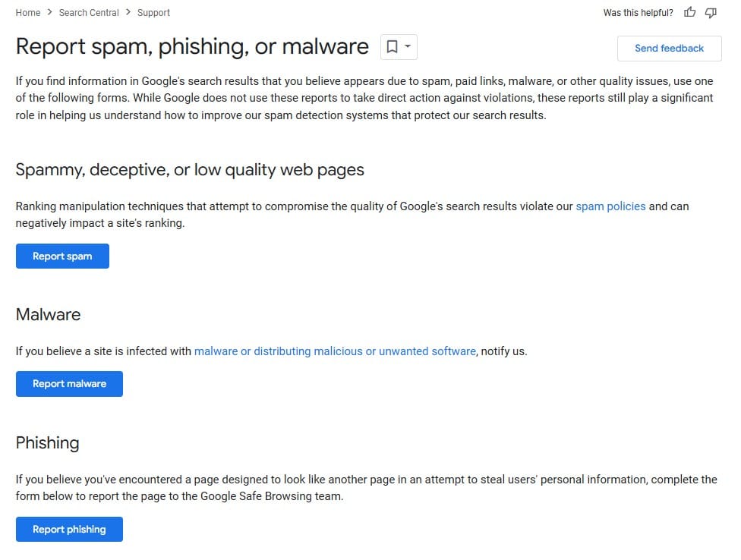The height and width of the screenshot is (560, 741).
Task: Click the thumbs down not helpful icon
Action: [x=711, y=12]
